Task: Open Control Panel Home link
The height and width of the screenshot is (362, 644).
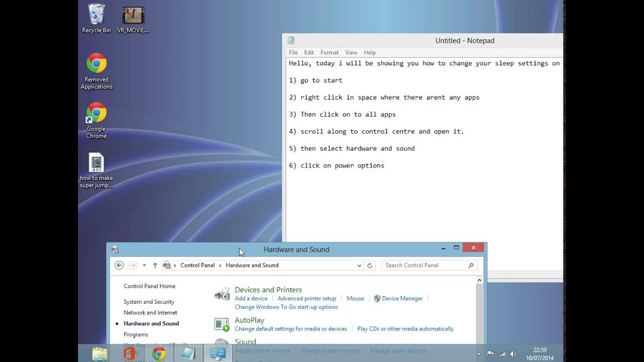Action: (x=149, y=286)
